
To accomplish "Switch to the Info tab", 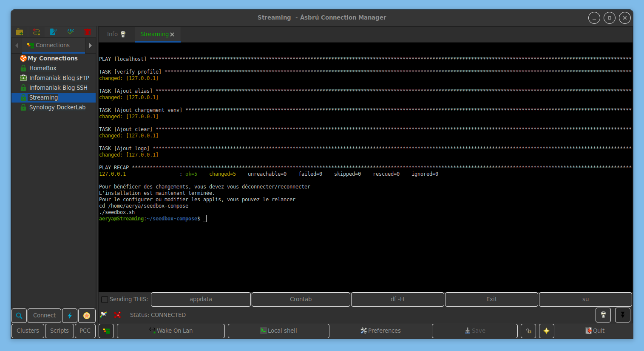I will pyautogui.click(x=116, y=34).
